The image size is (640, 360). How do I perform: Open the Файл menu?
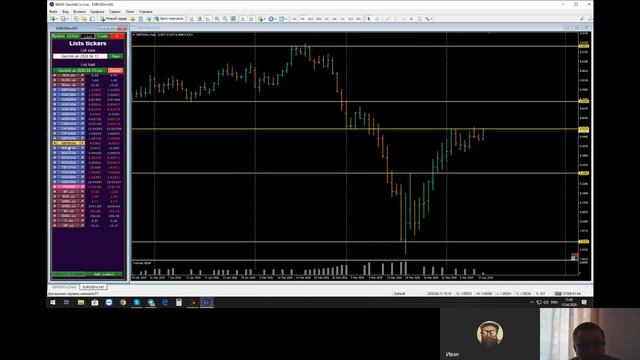tap(53, 12)
